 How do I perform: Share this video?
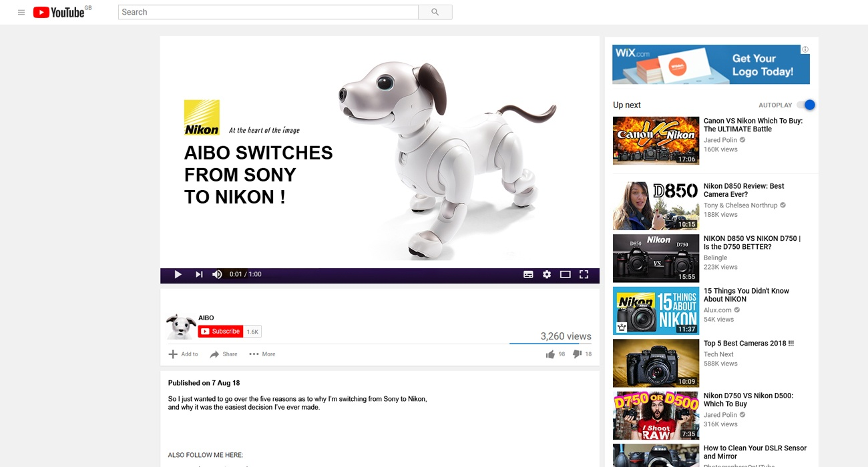[223, 354]
